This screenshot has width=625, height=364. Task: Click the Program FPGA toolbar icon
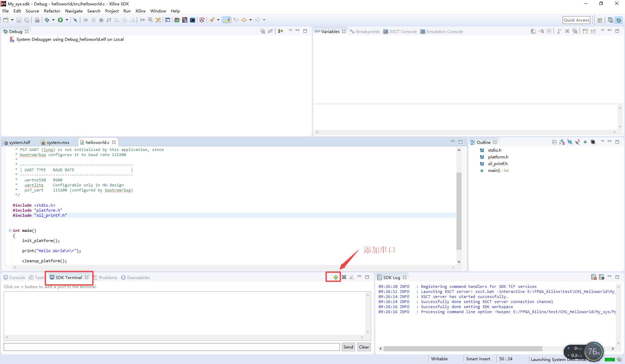click(x=177, y=20)
